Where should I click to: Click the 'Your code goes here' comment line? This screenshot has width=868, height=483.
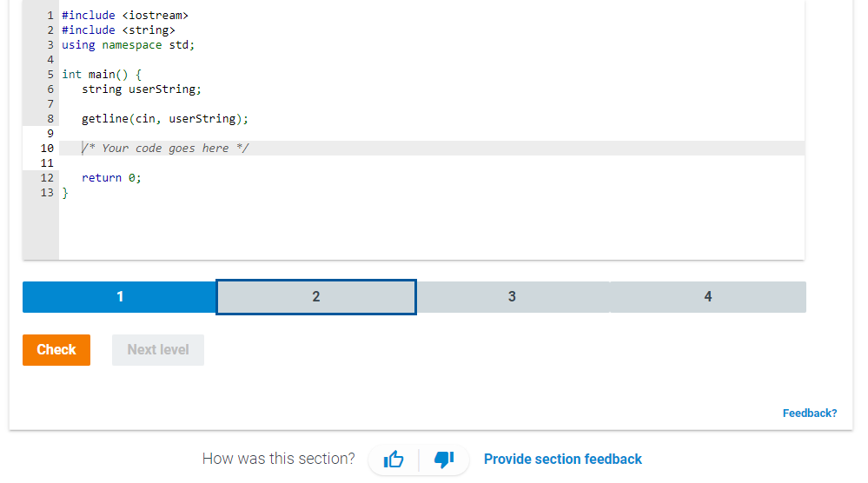click(x=432, y=149)
